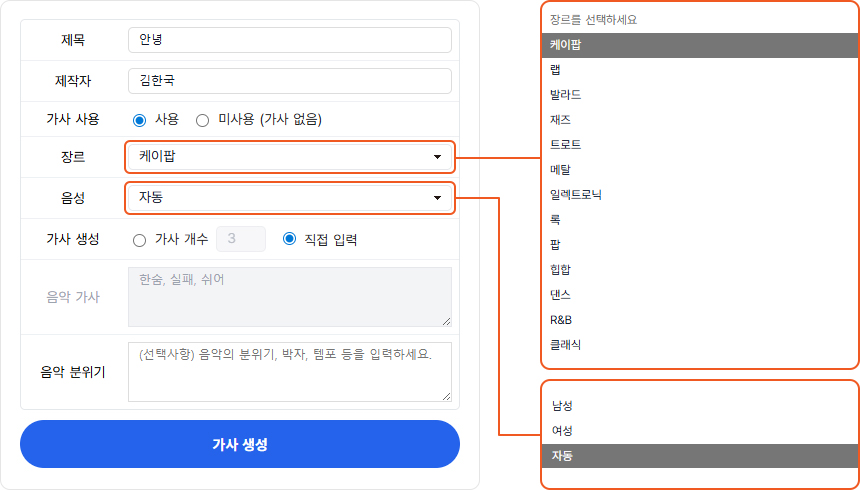Image resolution: width=860 pixels, height=490 pixels.
Task: Pick 재즈 in the genre options
Action: point(561,120)
